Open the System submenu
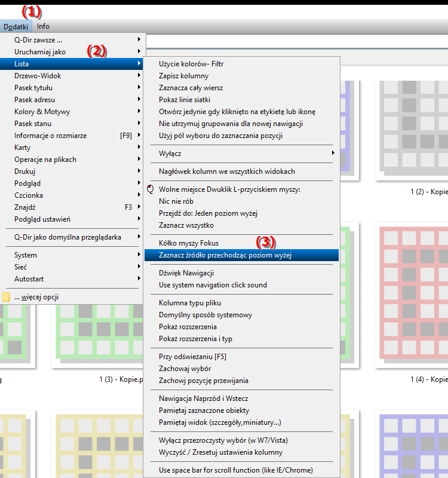 tap(72, 255)
